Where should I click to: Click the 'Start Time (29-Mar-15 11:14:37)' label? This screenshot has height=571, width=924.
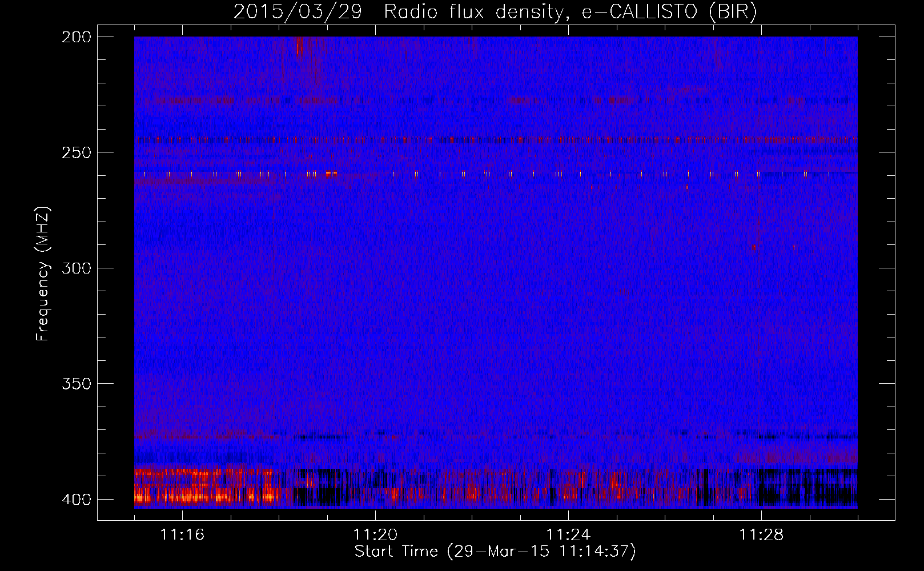click(x=495, y=552)
